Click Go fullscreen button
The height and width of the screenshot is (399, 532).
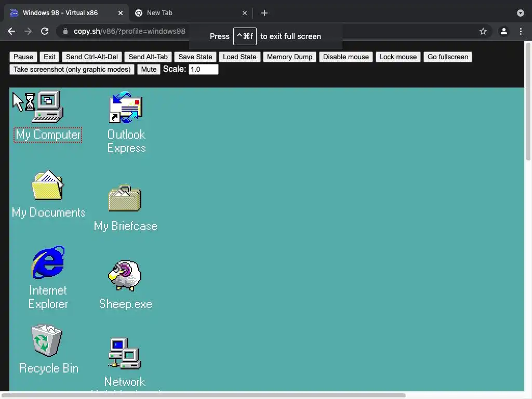coord(447,57)
